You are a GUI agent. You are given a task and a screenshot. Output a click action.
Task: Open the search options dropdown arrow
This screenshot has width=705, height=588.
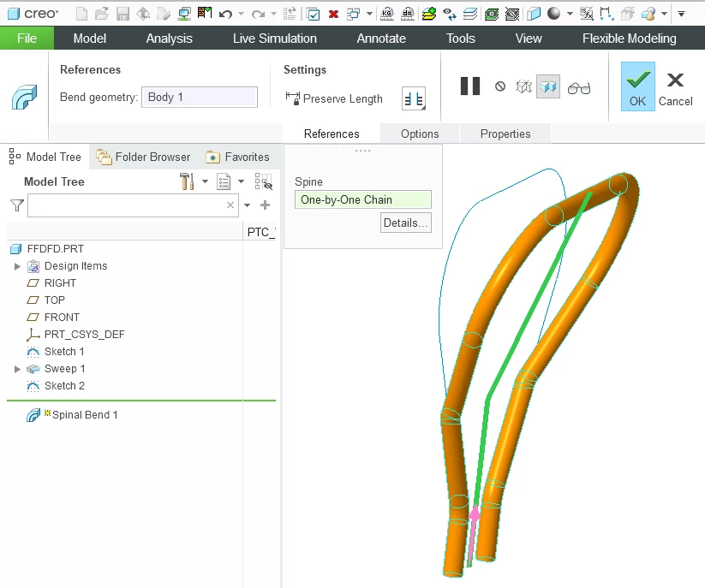[x=247, y=205]
